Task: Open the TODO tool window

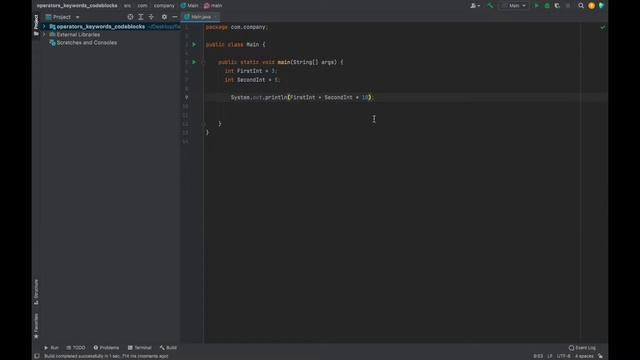Action: [x=76, y=348]
